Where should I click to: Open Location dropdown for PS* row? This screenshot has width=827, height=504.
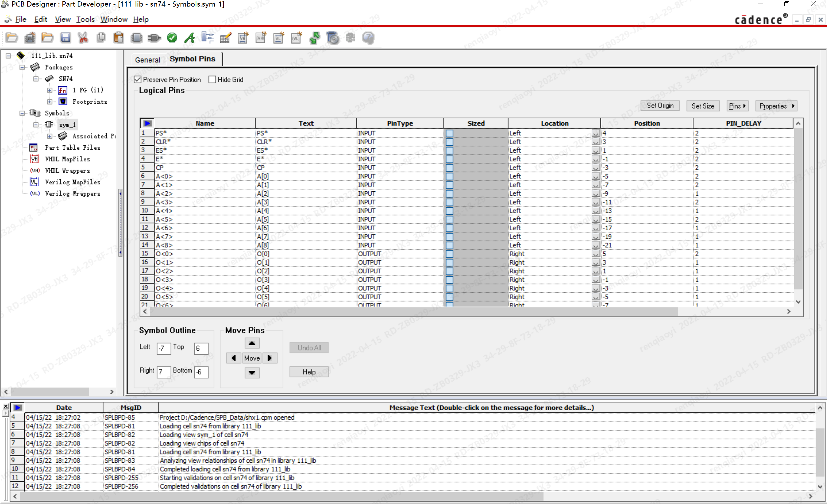click(596, 133)
